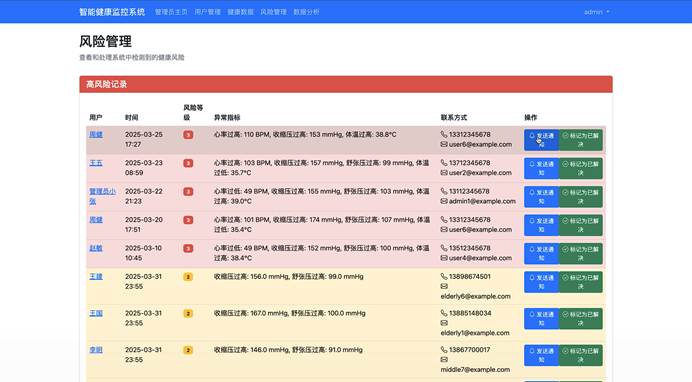Send notification for elderly1@example.com row
Viewport: 692px width, 382px height.
click(x=542, y=318)
